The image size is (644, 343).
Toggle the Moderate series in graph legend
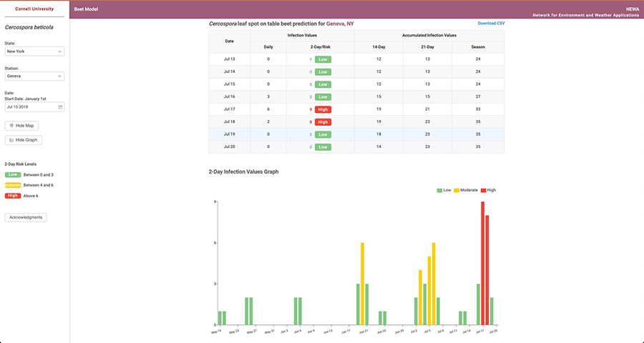(468, 190)
